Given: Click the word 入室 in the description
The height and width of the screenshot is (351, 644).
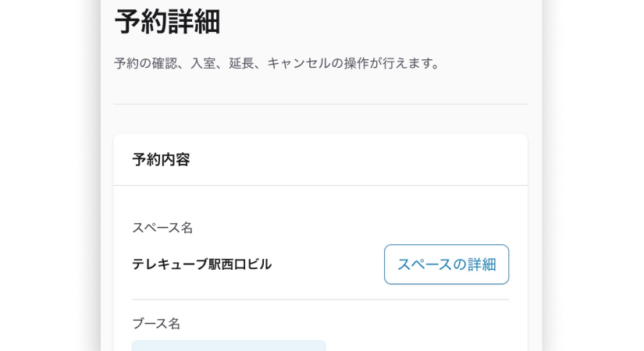Looking at the screenshot, I should pyautogui.click(x=203, y=64).
